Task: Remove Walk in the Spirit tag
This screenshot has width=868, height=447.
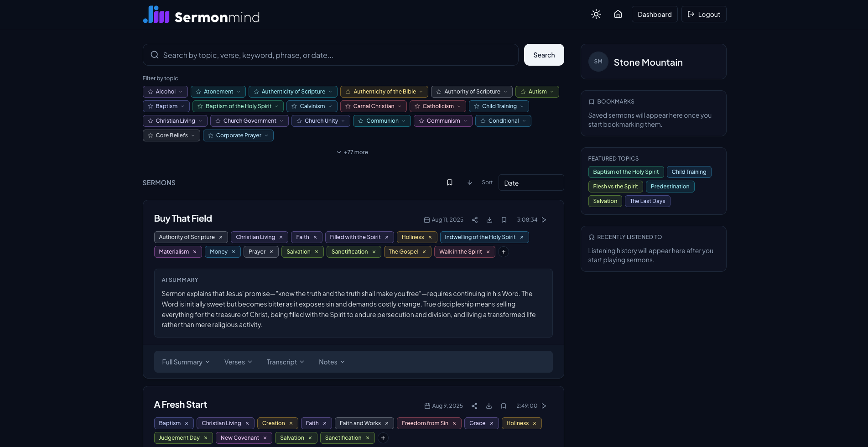Action: [488, 252]
